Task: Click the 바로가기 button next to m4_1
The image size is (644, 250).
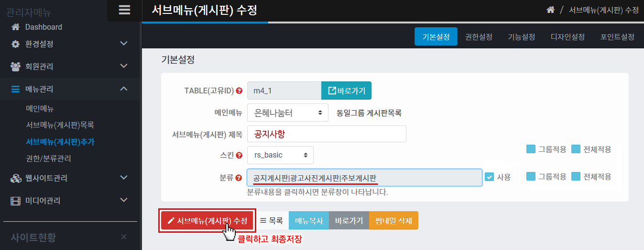Action: [x=346, y=91]
